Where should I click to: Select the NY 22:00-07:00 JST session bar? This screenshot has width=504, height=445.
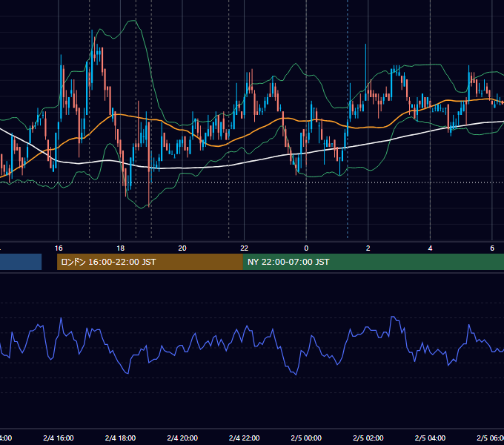373,262
